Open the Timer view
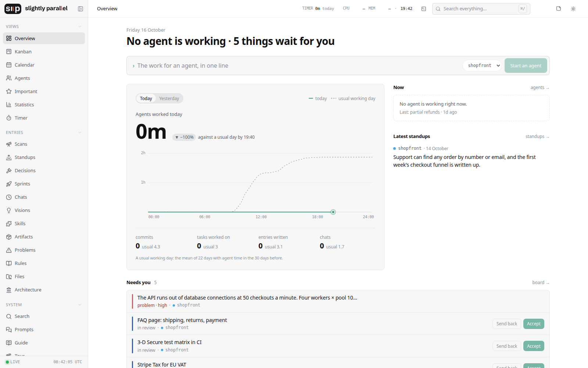The image size is (588, 368). [x=44, y=118]
